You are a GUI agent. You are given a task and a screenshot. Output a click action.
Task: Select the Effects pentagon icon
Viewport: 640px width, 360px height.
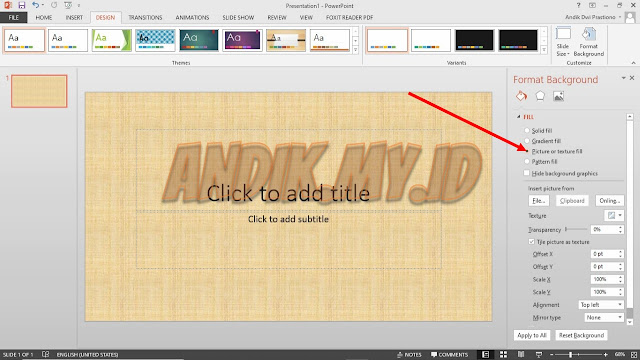click(x=540, y=96)
